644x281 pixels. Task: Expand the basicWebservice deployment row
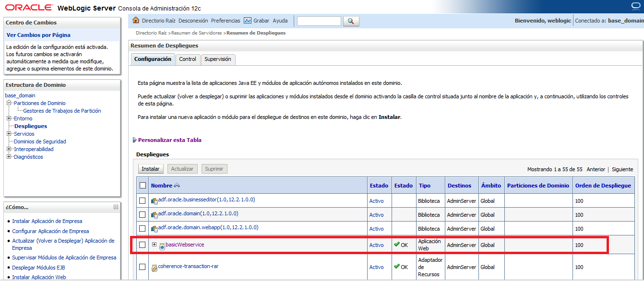click(154, 245)
